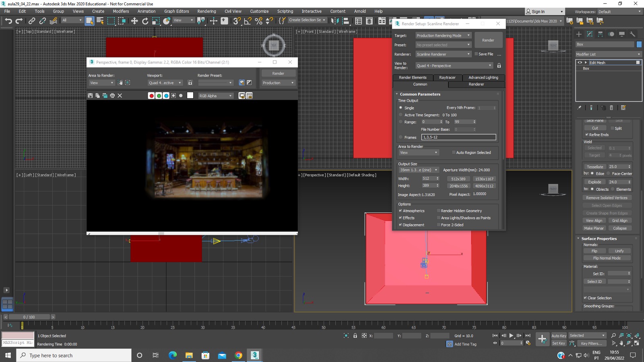This screenshot has width=644, height=362.
Task: Toggle the Percent Snap button
Action: point(259,21)
